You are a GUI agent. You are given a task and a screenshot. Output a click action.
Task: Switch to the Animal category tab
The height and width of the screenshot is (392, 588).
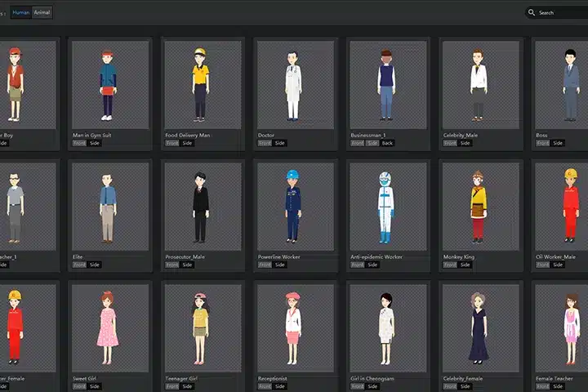pos(42,12)
